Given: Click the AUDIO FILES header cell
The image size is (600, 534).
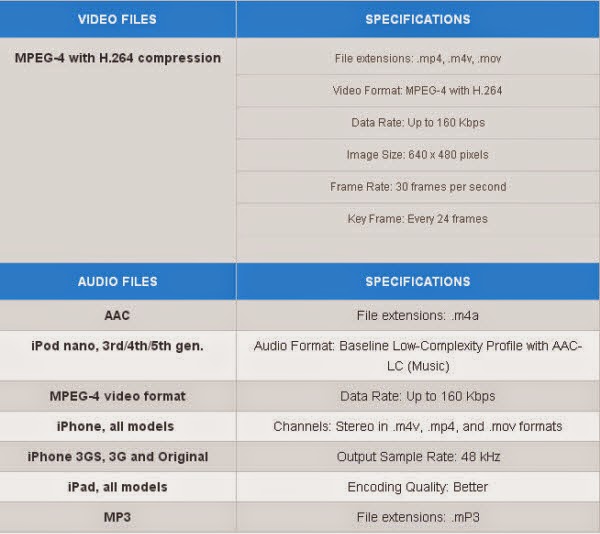Looking at the screenshot, I should [118, 282].
